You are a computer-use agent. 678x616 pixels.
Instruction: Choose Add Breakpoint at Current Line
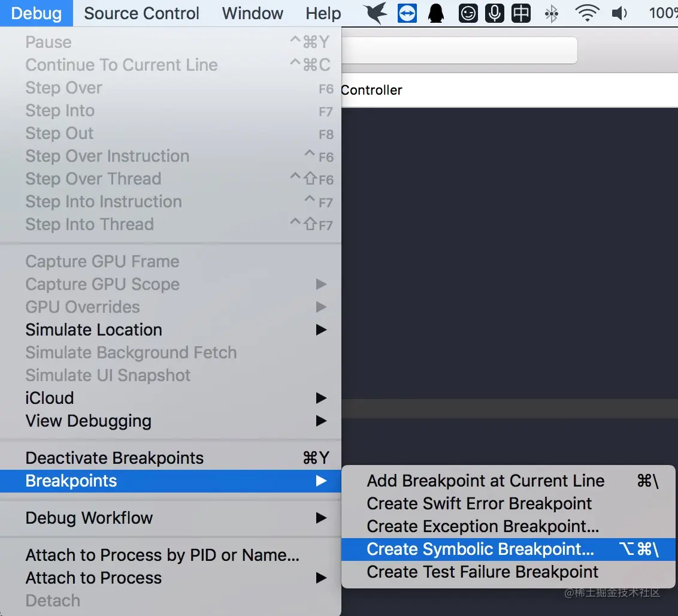[x=508, y=481]
